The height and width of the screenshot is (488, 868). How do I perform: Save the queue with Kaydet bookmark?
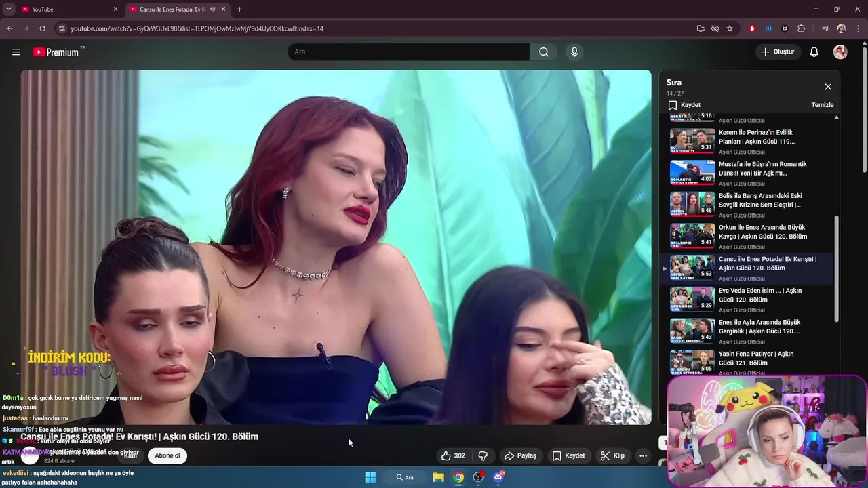click(x=684, y=105)
